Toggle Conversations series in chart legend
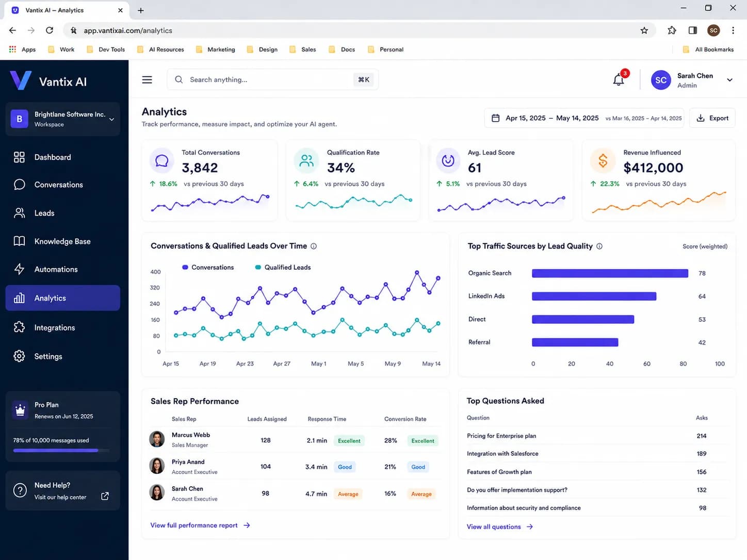Image resolution: width=747 pixels, height=560 pixels. [208, 267]
